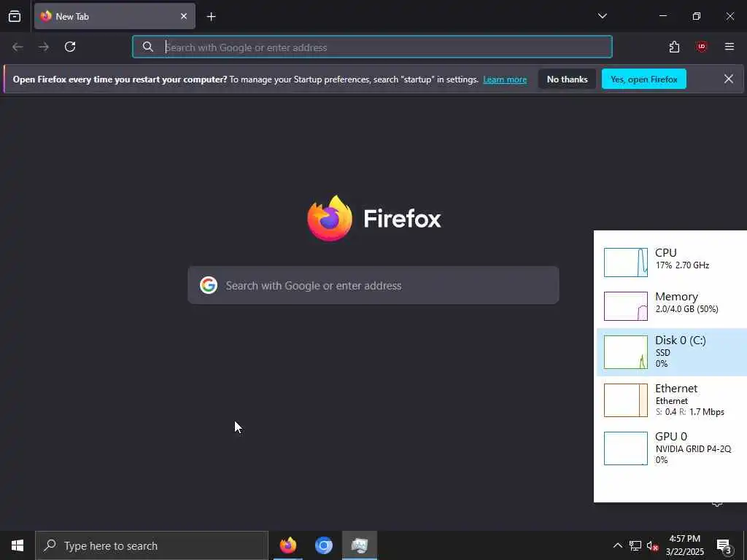
Task: Choose No thanks on the startup prompt
Action: tap(567, 79)
